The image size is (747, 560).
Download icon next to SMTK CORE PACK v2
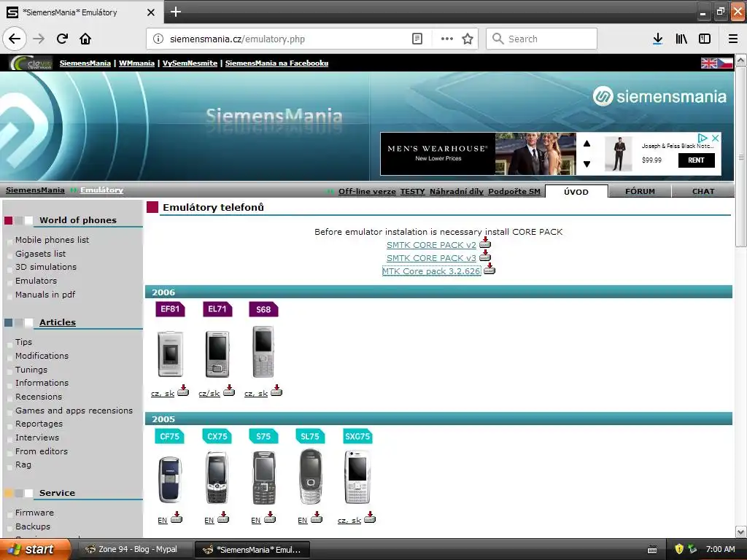[x=485, y=243]
